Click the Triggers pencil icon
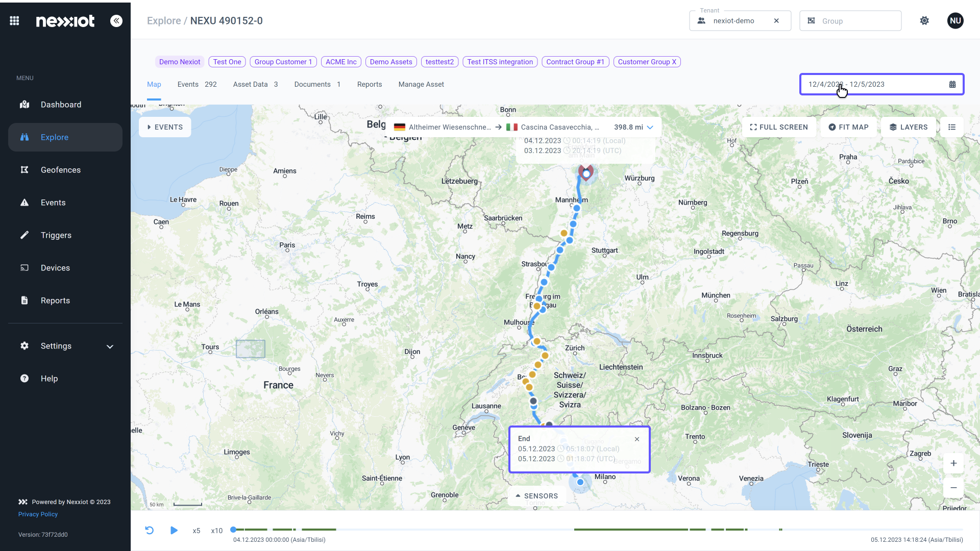This screenshot has width=980, height=551. click(24, 235)
